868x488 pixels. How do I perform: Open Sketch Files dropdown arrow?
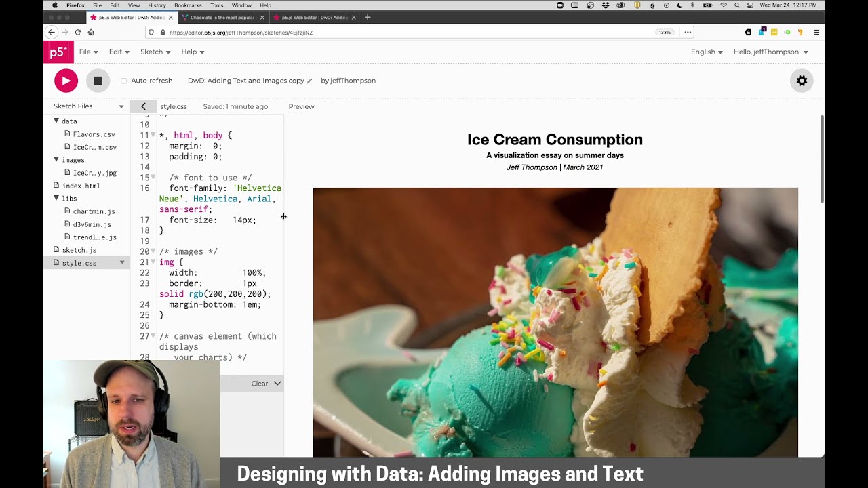pos(121,106)
